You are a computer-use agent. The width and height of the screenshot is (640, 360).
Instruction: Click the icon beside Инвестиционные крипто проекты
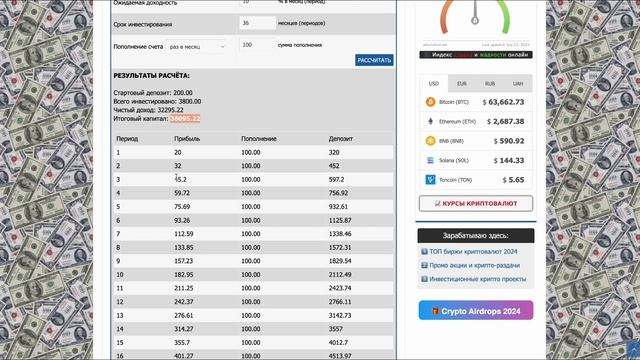424,279
